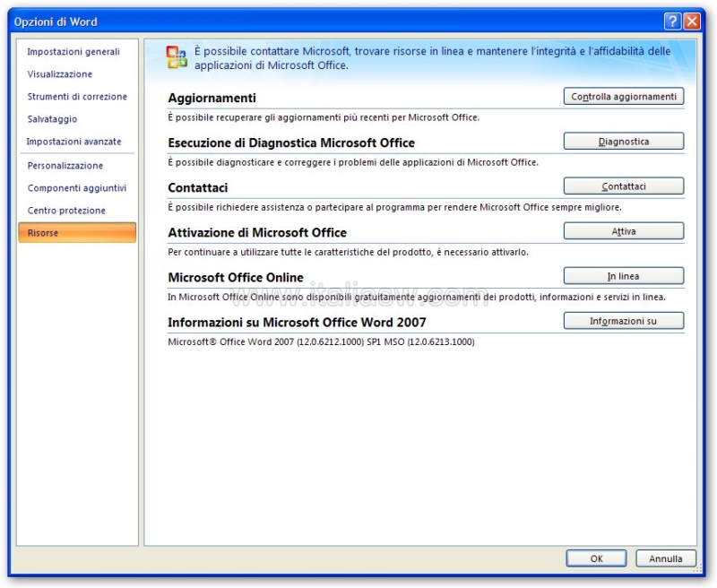The height and width of the screenshot is (588, 717).
Task: Click the dialog resize grip corner
Action: (x=697, y=569)
